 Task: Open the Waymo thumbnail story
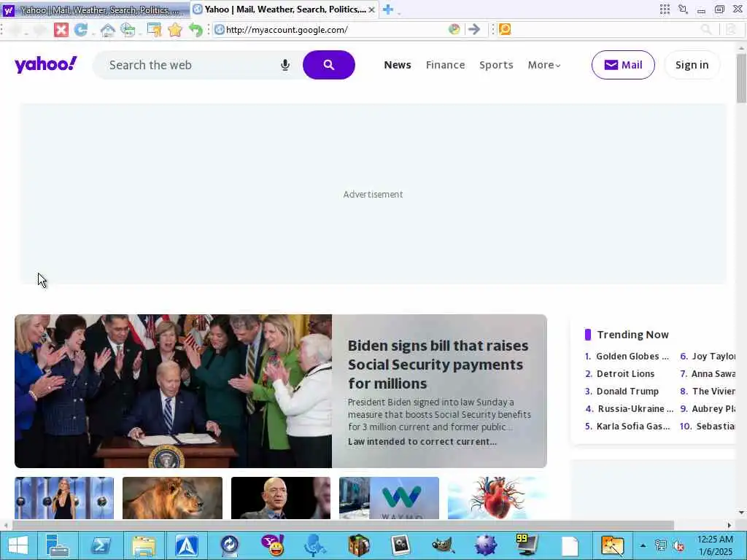pyautogui.click(x=390, y=498)
